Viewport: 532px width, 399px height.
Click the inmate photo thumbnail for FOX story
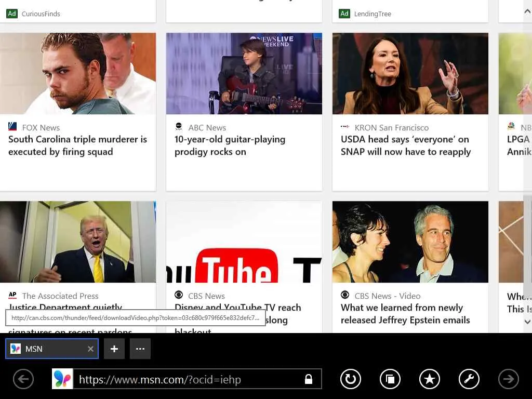(78, 73)
